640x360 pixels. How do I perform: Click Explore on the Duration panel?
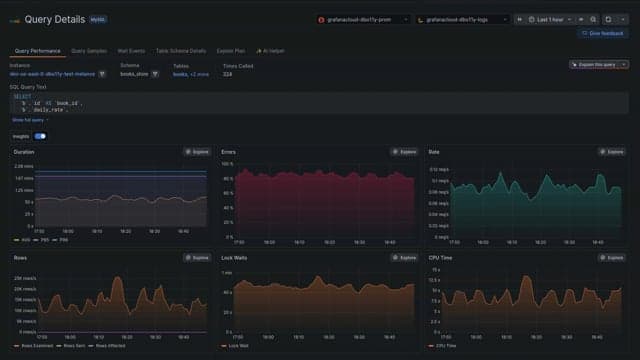pos(197,152)
